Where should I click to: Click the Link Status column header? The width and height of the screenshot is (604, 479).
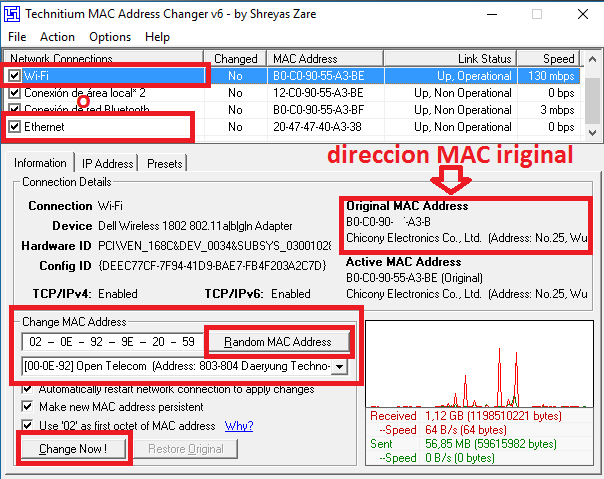tap(450, 59)
